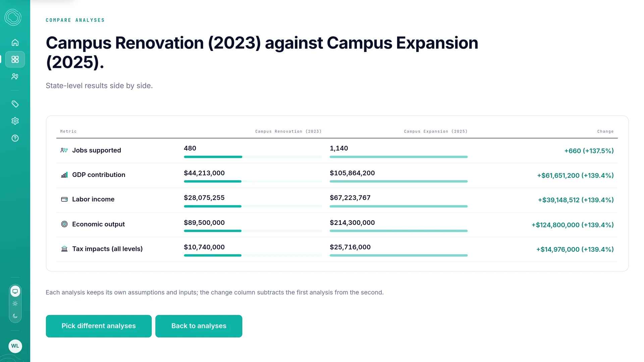Screen dimensions: 644x362
Task: Click the $67,223,767 labor income value
Action: pos(350,198)
